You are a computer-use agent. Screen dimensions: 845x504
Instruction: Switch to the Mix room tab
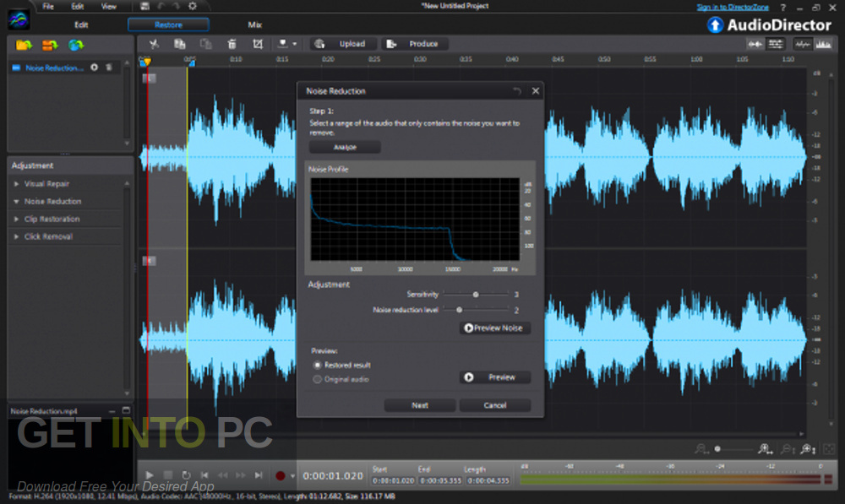pos(255,24)
